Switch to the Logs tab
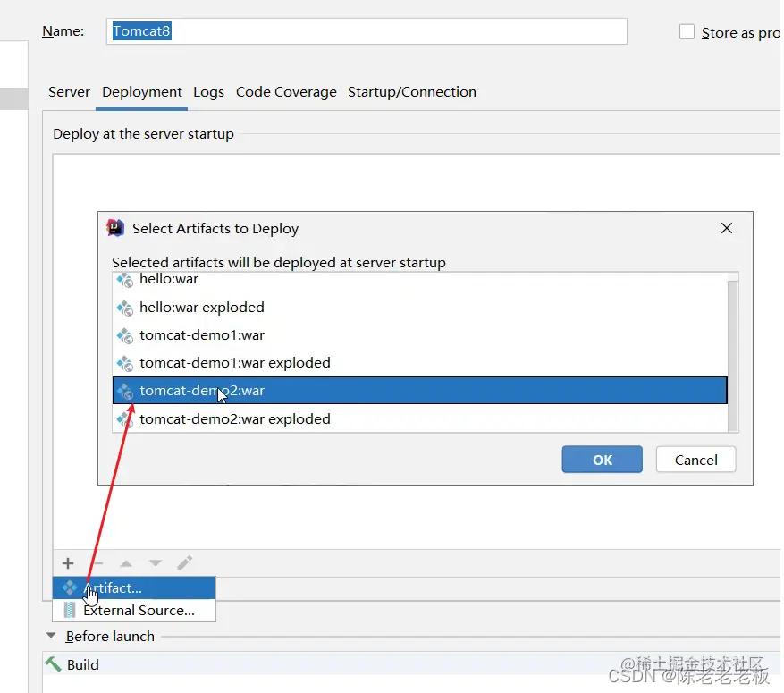Viewport: 784px width, 693px height. pos(208,92)
